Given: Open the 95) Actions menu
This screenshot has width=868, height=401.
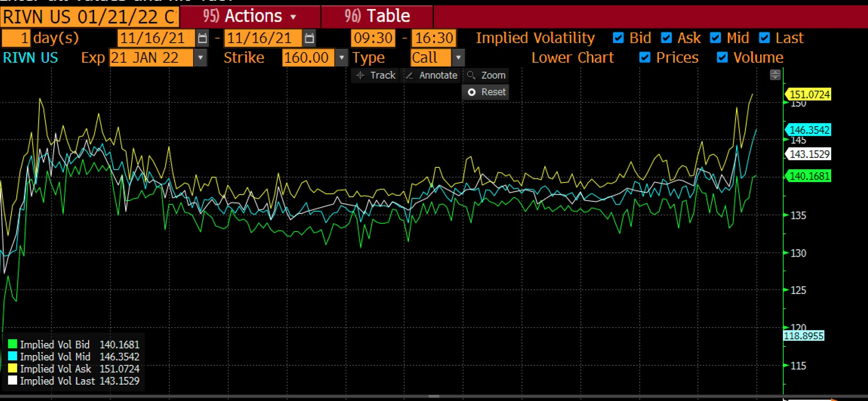Looking at the screenshot, I should [x=250, y=16].
